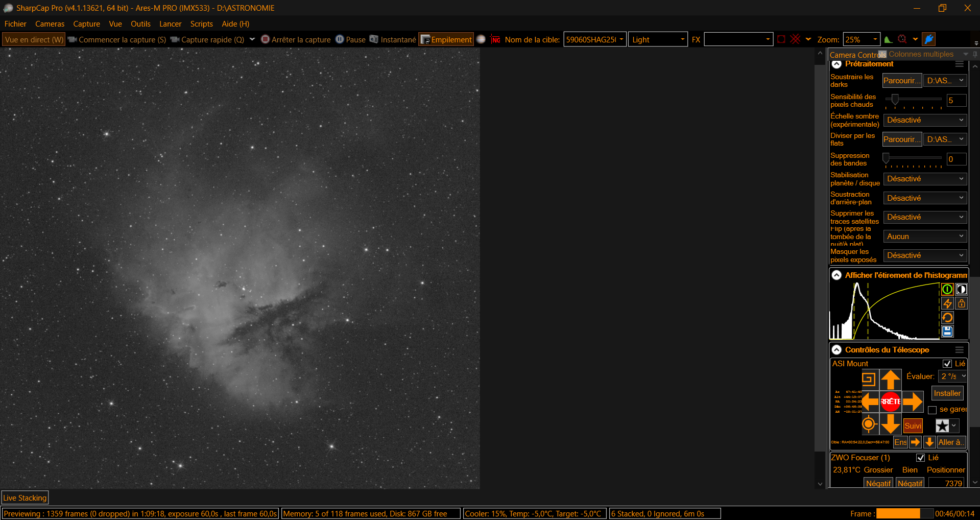Click the orange left arrow for mount
980x520 pixels.
pyautogui.click(x=870, y=402)
